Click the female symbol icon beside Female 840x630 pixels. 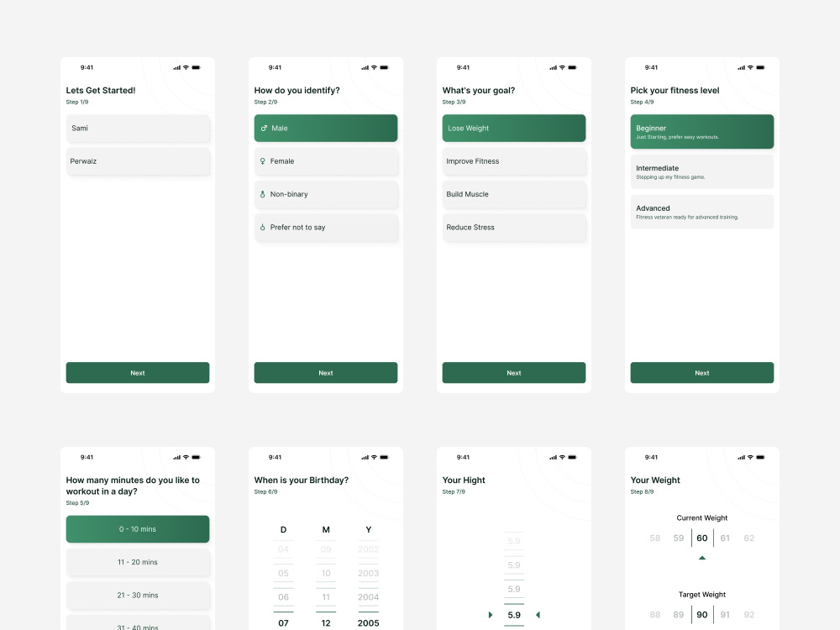262,161
